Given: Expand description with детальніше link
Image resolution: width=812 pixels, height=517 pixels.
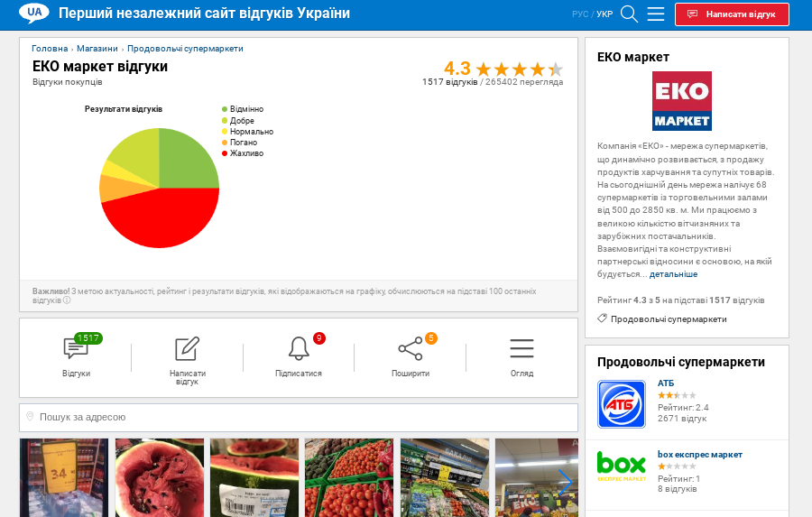Looking at the screenshot, I should (x=673, y=274).
